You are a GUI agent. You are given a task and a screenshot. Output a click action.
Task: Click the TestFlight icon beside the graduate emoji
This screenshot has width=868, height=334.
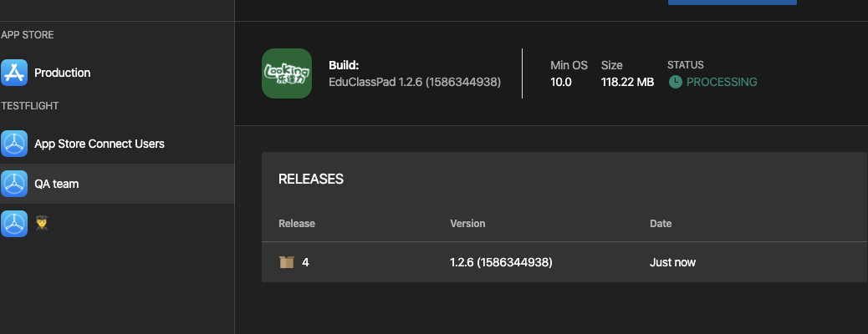(14, 223)
